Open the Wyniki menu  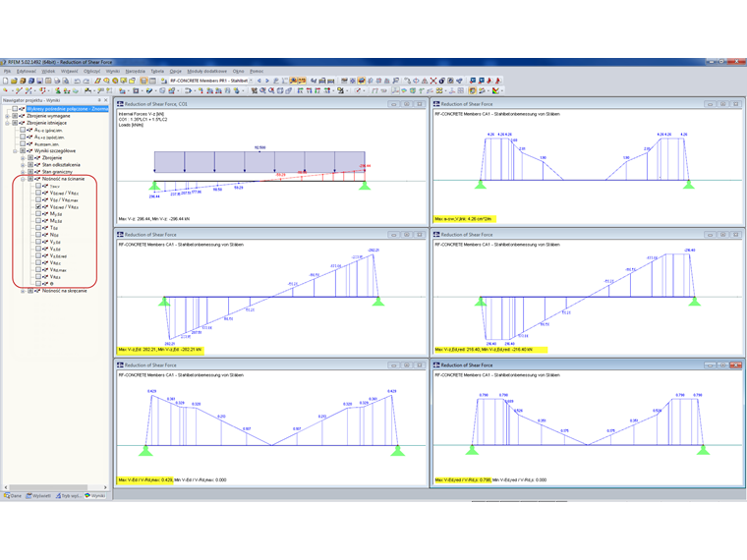tap(113, 72)
